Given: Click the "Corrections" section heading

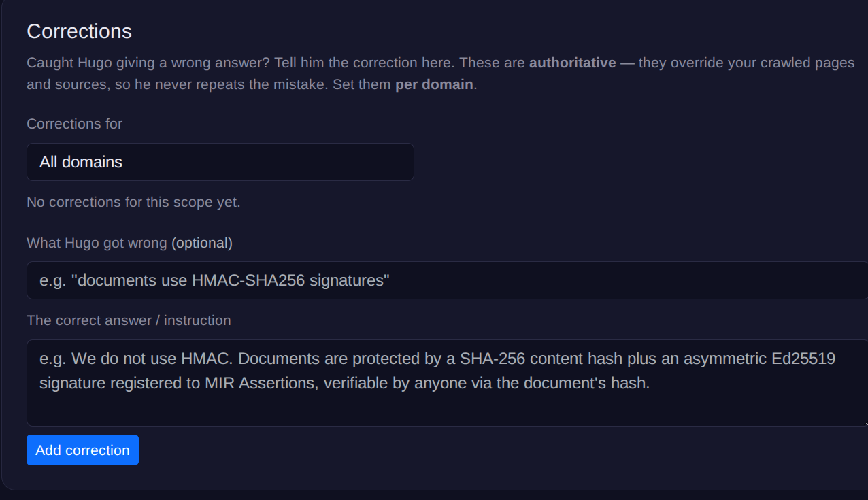Looking at the screenshot, I should tap(79, 31).
